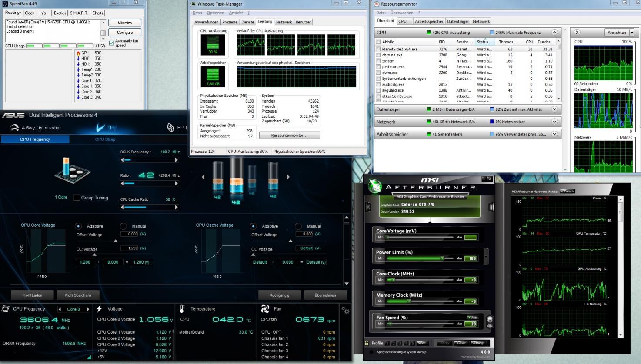Increase Ratio with the right arrow
Viewport: 641px width, 364px height.
point(176,183)
